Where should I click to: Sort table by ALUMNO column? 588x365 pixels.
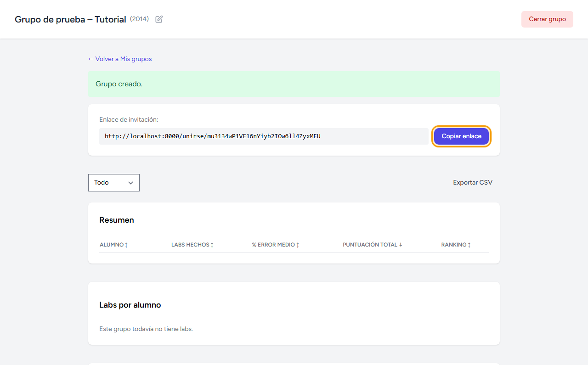[x=113, y=245]
